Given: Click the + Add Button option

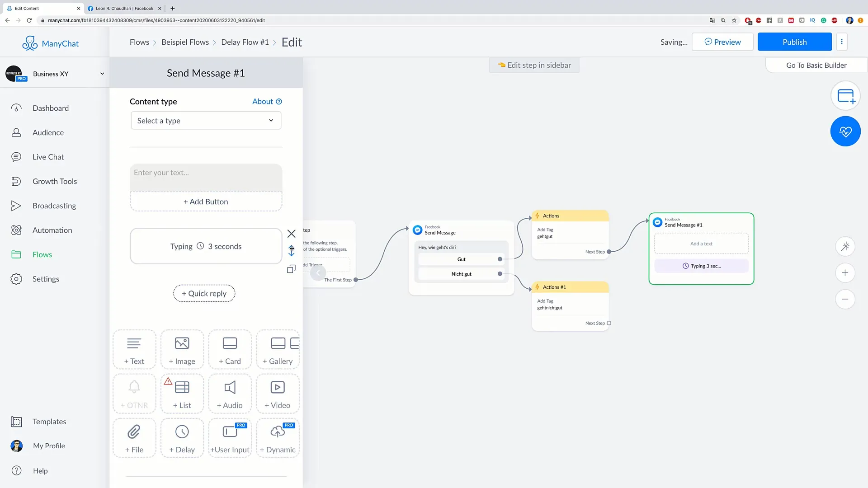Looking at the screenshot, I should (x=206, y=202).
